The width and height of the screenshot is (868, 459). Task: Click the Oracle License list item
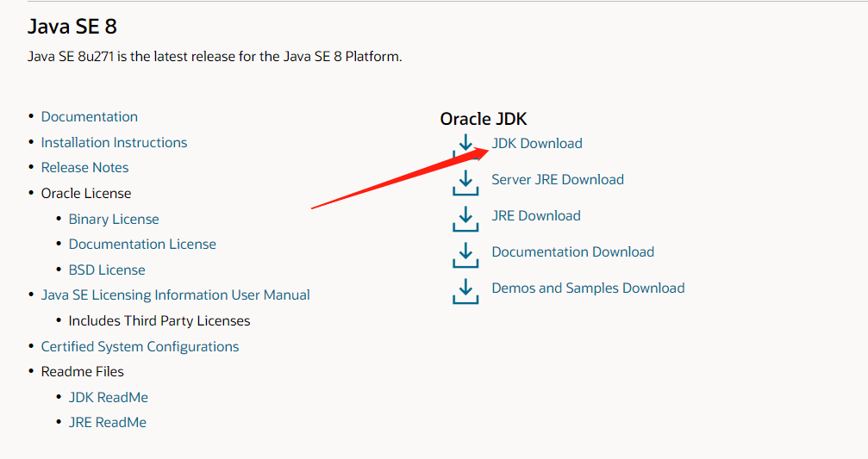coord(86,194)
